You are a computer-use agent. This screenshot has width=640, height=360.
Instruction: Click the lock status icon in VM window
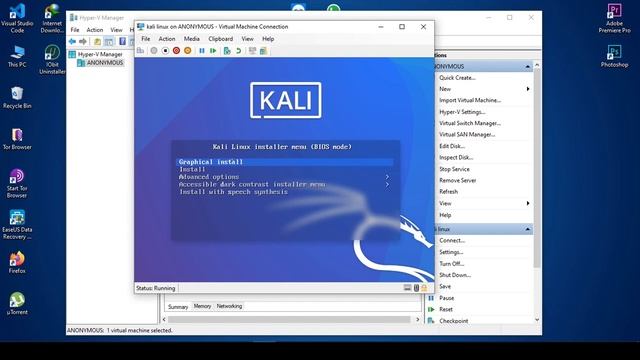pos(424,288)
